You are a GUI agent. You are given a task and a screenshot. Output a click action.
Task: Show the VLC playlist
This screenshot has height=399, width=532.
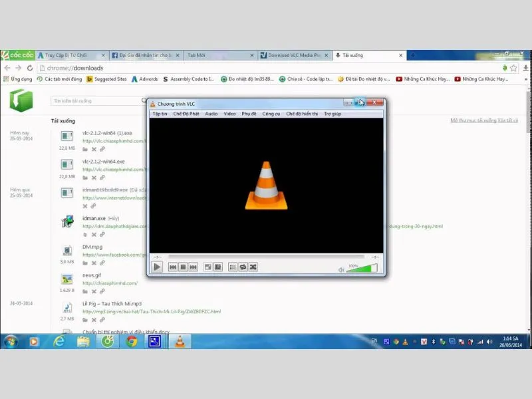pyautogui.click(x=232, y=267)
